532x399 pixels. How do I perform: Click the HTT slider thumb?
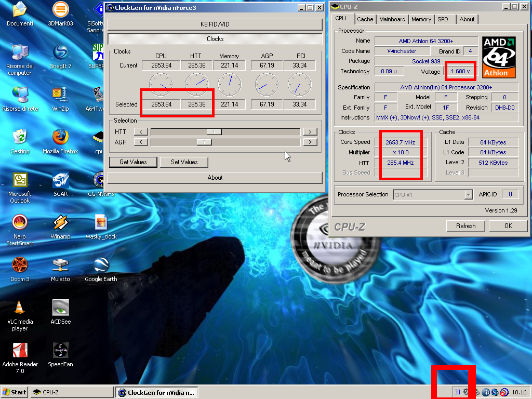214,131
